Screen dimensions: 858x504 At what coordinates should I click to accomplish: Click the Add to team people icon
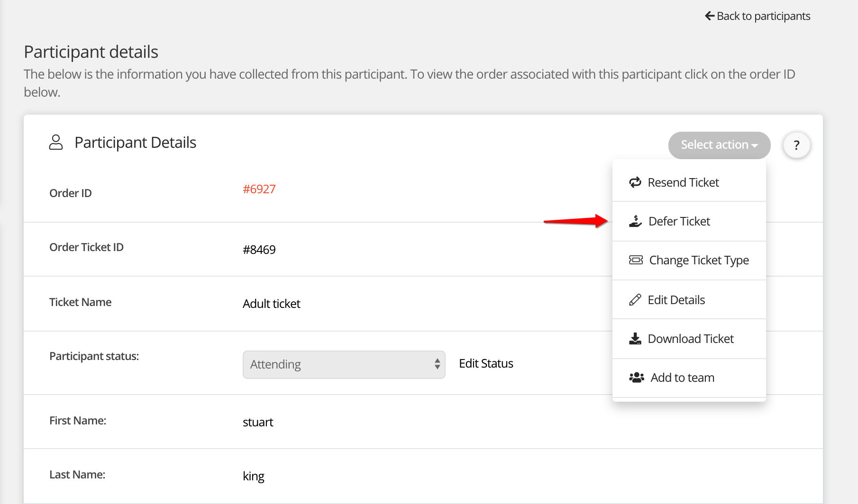636,378
